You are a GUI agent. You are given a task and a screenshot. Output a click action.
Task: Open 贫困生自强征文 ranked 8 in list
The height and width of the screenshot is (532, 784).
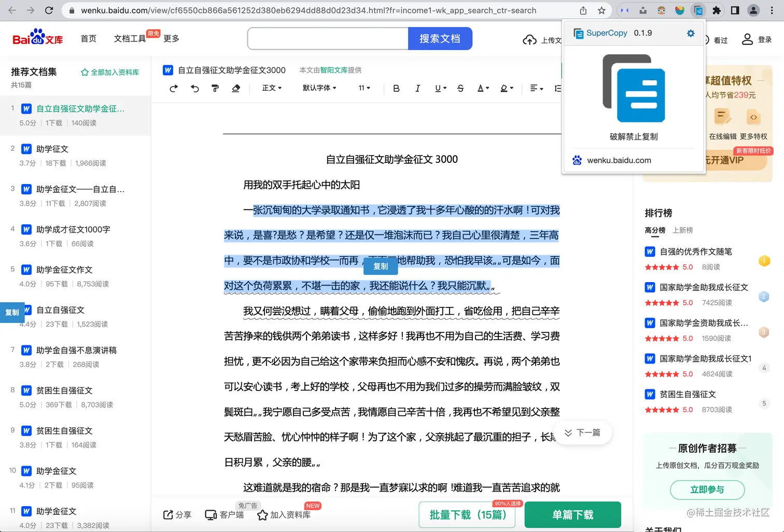[64, 390]
